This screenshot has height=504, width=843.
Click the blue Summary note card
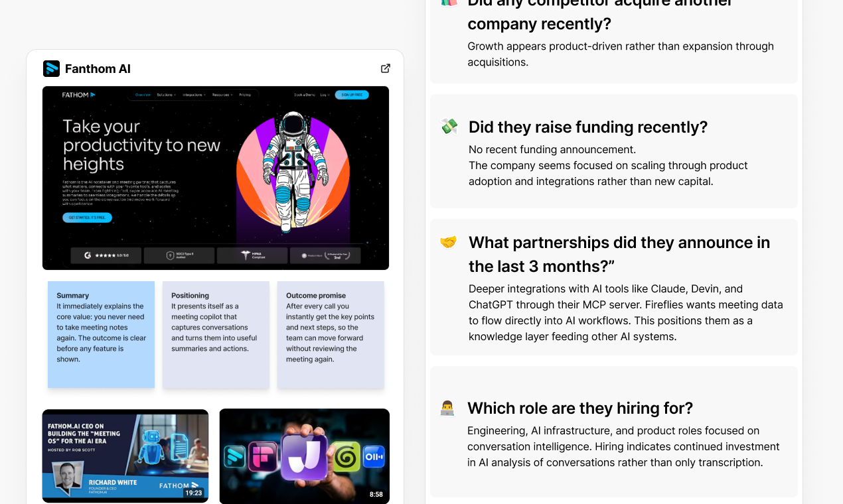101,334
